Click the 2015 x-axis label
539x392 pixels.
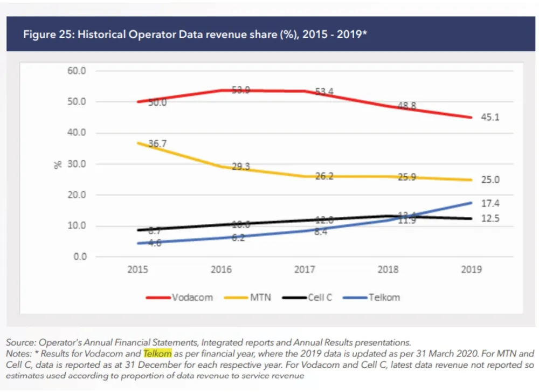tap(137, 269)
